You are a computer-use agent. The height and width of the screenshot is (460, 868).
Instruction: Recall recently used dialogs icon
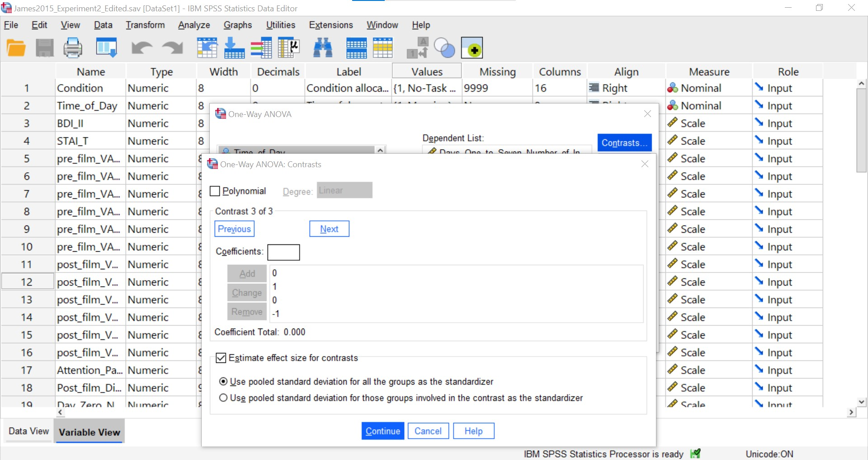coord(107,48)
